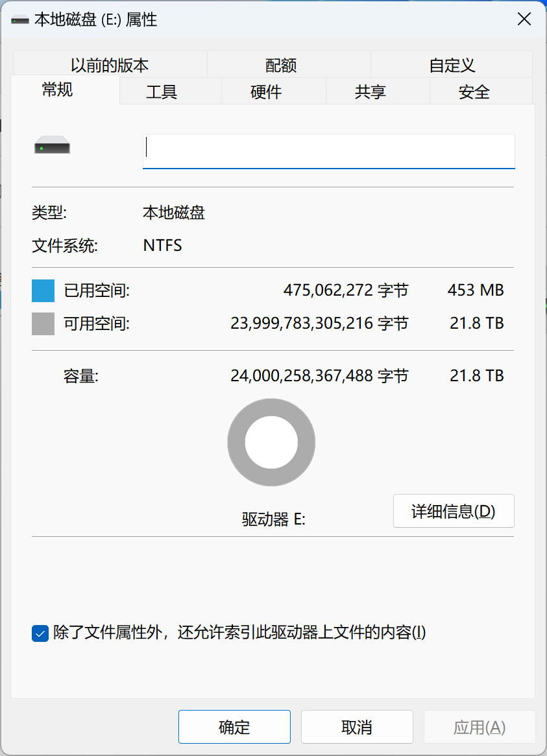
Task: Open the 安全 tab
Action: [x=474, y=91]
